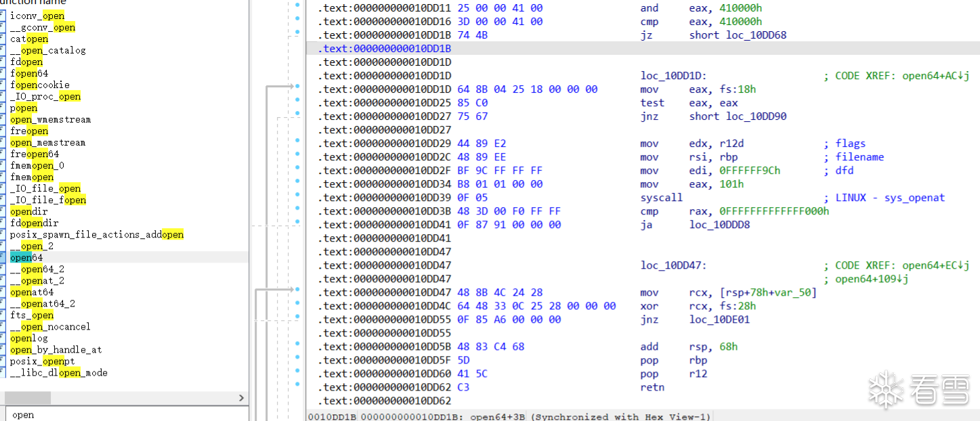The image size is (980, 421).
Task: Select __libc_dlopen_mode function row
Action: pyautogui.click(x=58, y=372)
